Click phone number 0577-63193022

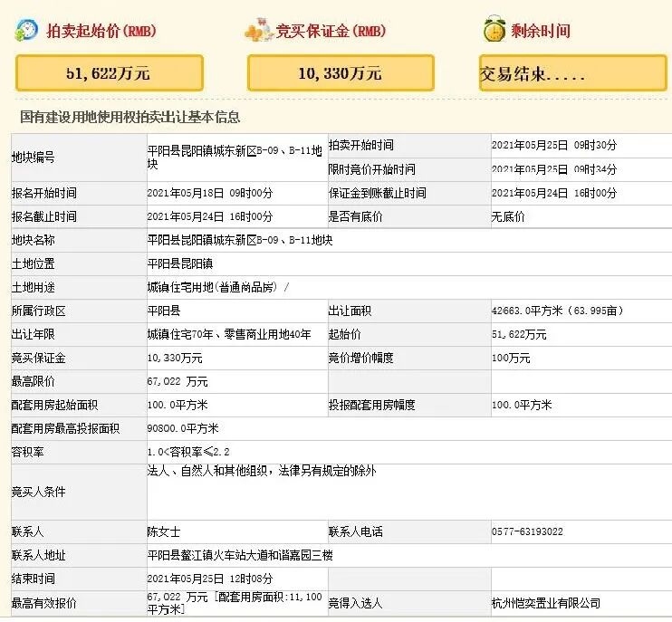point(527,532)
